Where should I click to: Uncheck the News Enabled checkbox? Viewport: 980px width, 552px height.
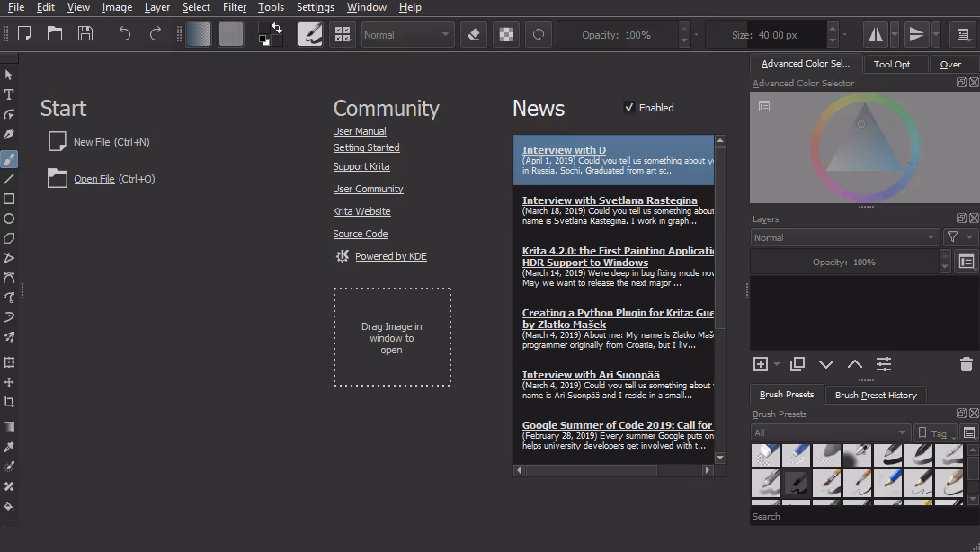click(629, 108)
